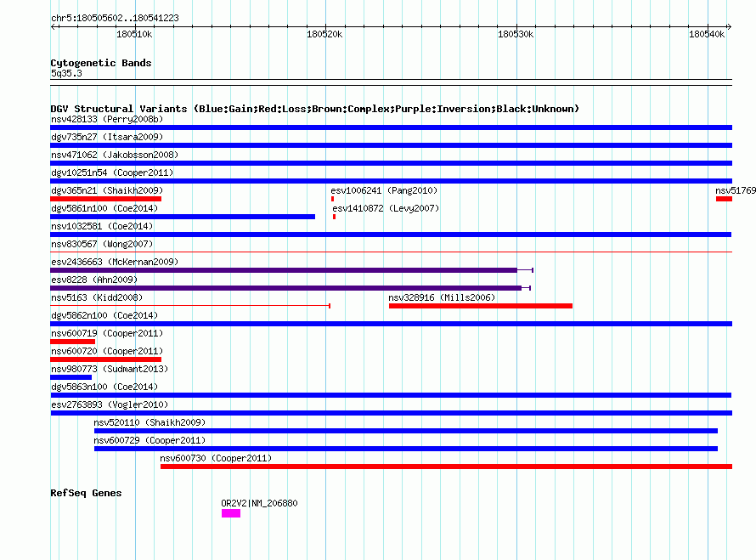Select the nsv600720 (Cooper2011) red bar

click(x=105, y=359)
